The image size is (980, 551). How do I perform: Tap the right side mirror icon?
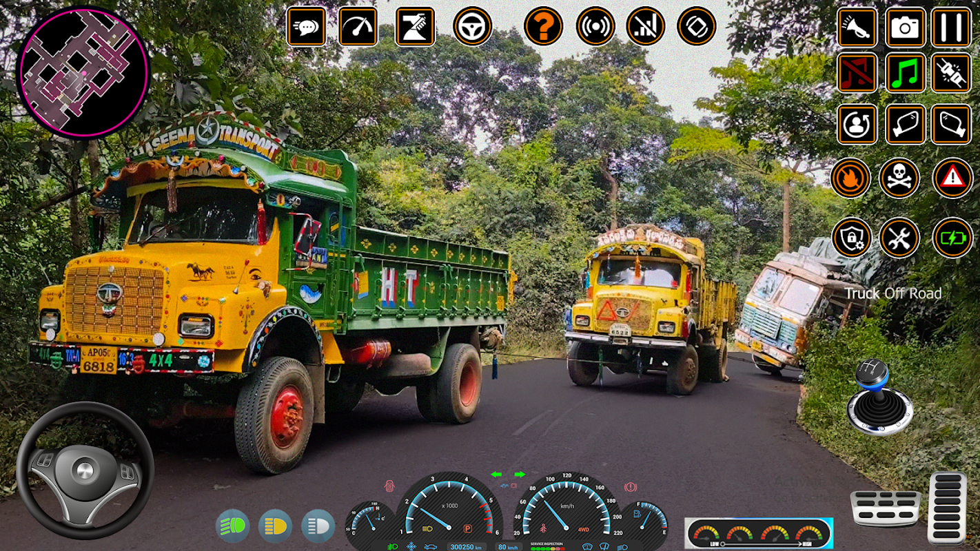point(951,125)
